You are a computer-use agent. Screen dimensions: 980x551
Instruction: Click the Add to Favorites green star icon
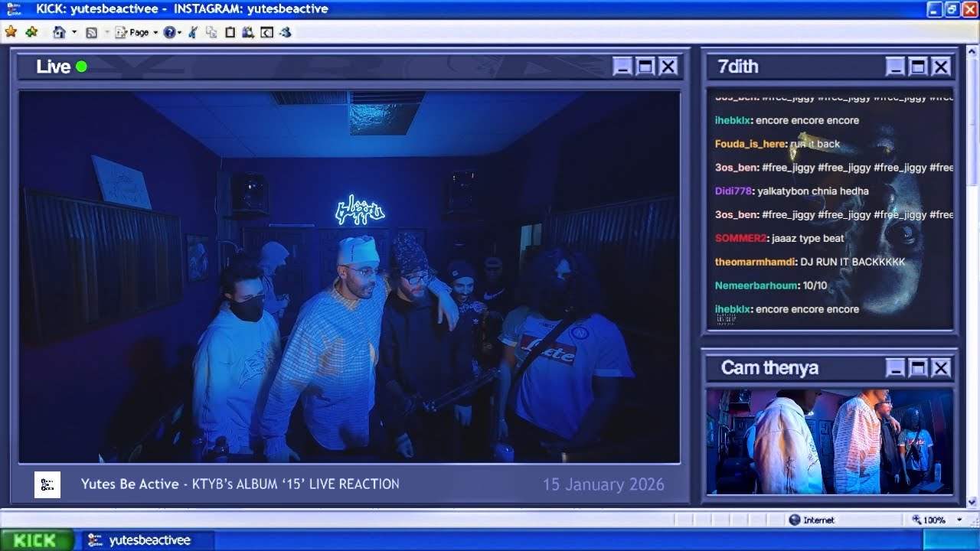pyautogui.click(x=31, y=32)
